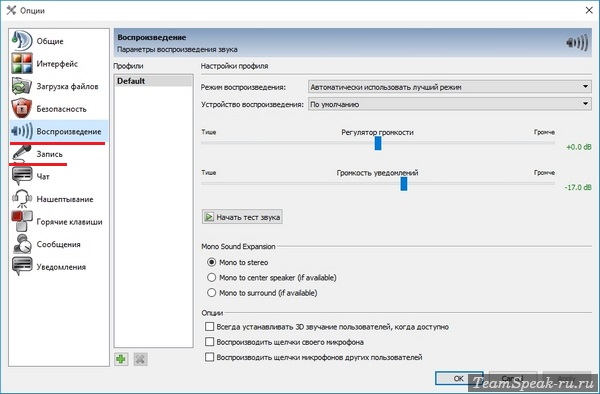
Task: Open the Безопасность section
Action: pyautogui.click(x=62, y=109)
